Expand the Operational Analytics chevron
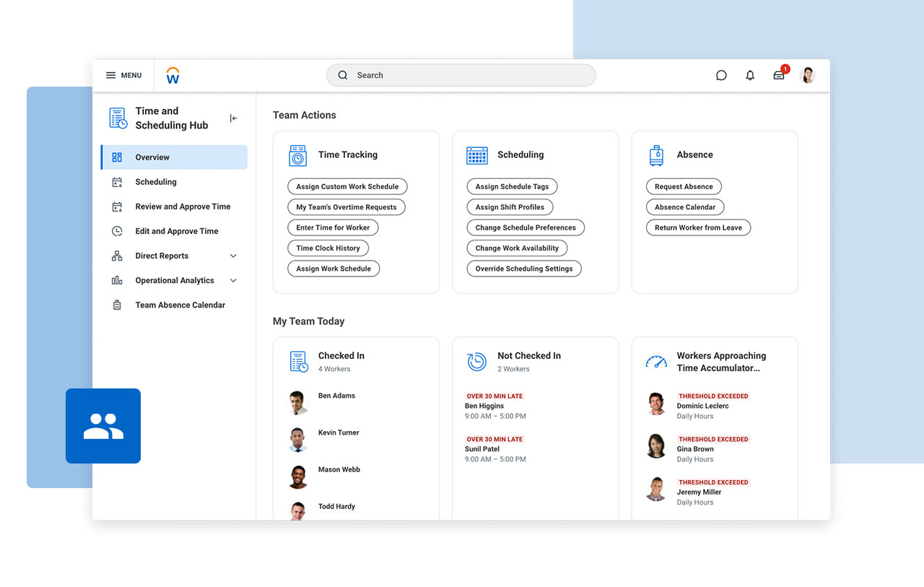 (x=233, y=280)
